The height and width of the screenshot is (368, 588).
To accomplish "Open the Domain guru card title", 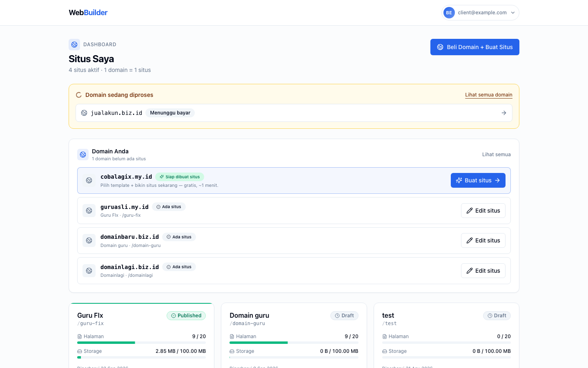I will click(x=249, y=315).
